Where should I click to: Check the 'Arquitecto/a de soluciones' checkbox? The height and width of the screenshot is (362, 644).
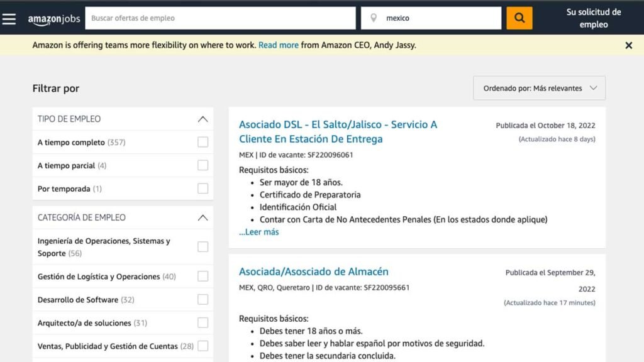tap(203, 322)
